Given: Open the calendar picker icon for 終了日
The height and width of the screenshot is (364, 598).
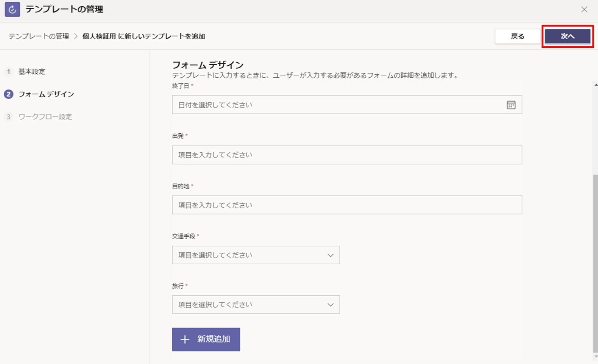Looking at the screenshot, I should (511, 105).
